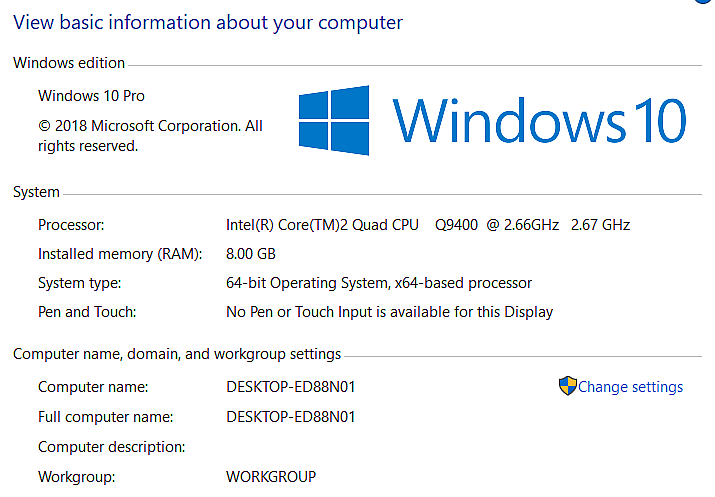This screenshot has height=497, width=715.
Task: Click the shield icon beside Change settings
Action: pyautogui.click(x=568, y=386)
